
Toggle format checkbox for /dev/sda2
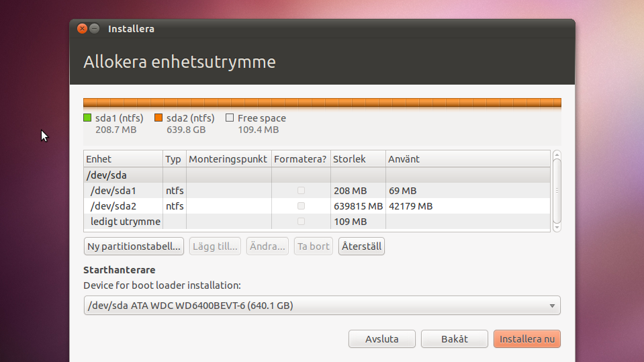[301, 206]
